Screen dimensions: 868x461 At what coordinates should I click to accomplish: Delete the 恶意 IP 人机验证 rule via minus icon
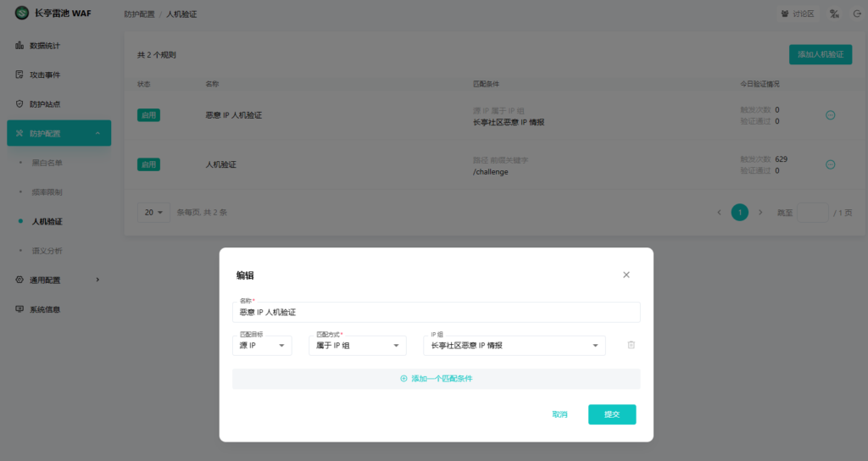[831, 115]
